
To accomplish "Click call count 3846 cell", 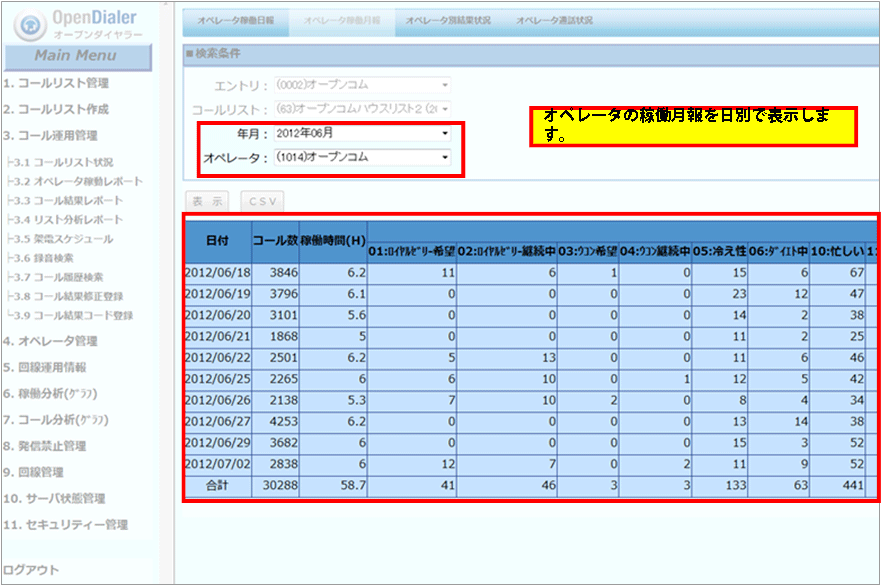I will (275, 273).
